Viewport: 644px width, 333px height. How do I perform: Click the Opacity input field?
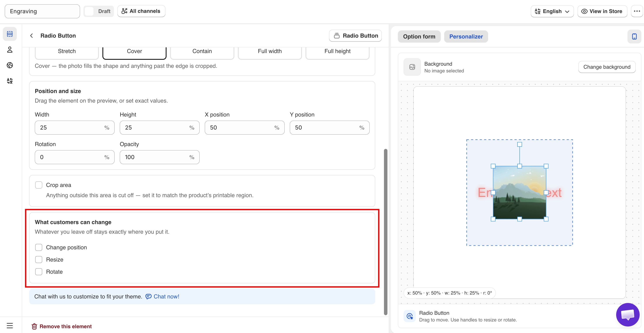click(160, 157)
